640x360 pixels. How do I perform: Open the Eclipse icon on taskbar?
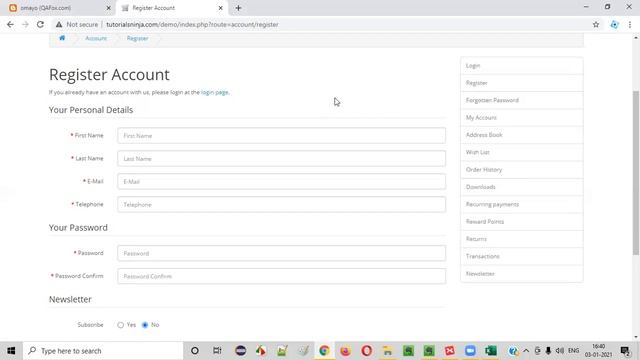coord(240,351)
